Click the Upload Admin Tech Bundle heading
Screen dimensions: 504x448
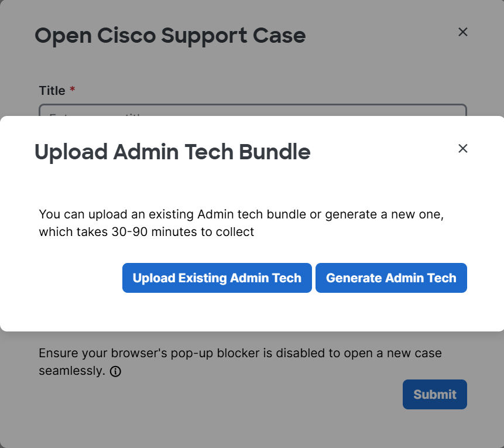pyautogui.click(x=172, y=152)
